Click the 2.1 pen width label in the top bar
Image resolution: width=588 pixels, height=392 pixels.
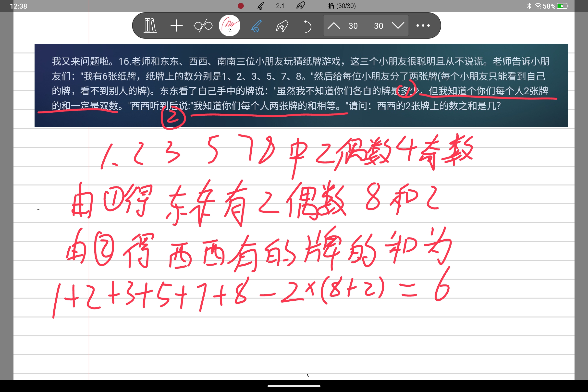click(x=280, y=6)
